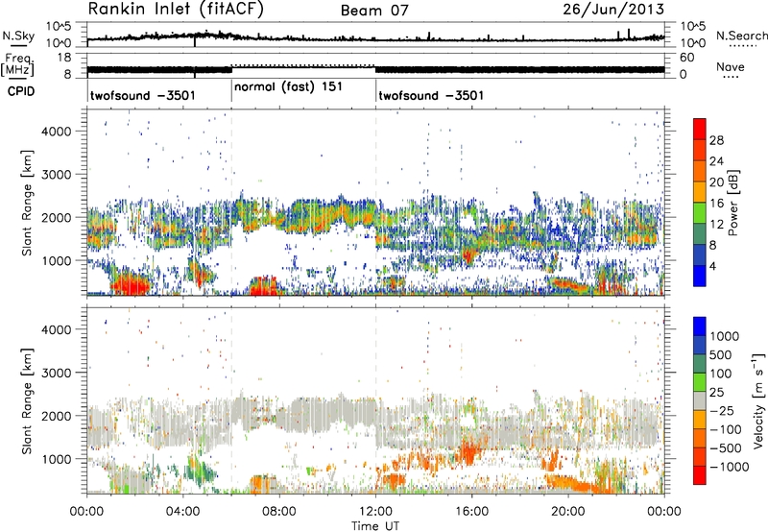Viewport: 768px width, 532px height.
Task: Click the 'N.Sky' legend label
Action: [x=18, y=36]
